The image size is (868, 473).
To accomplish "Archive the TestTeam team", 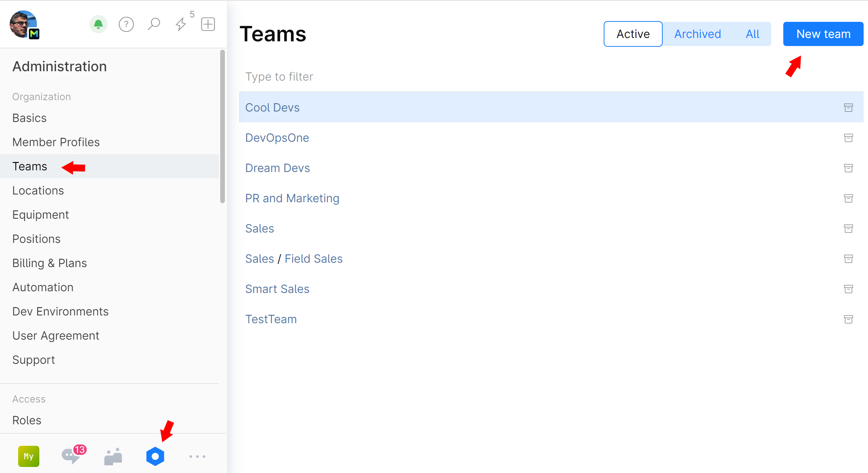I will point(848,319).
